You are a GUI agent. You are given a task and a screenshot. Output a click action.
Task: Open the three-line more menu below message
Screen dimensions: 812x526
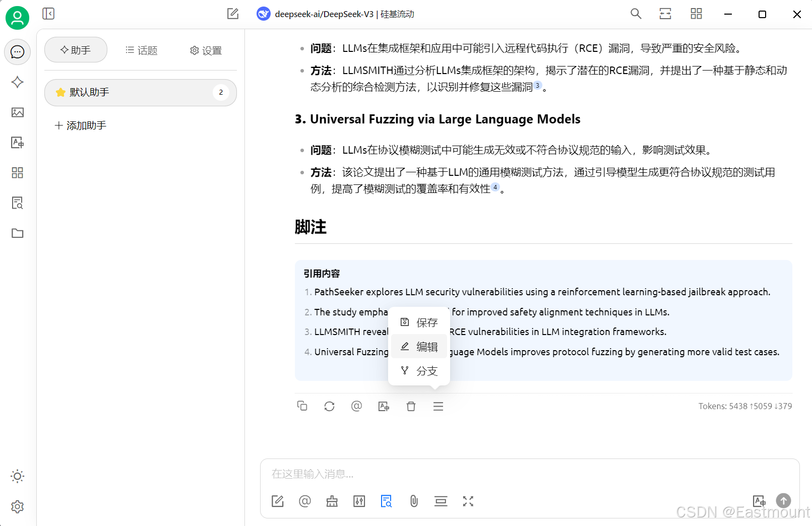pyautogui.click(x=438, y=406)
